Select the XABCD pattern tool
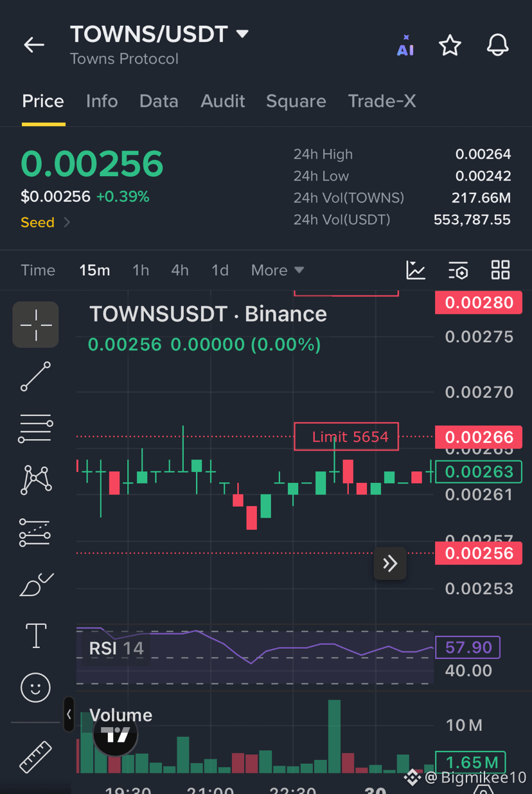This screenshot has height=794, width=532. [x=36, y=480]
